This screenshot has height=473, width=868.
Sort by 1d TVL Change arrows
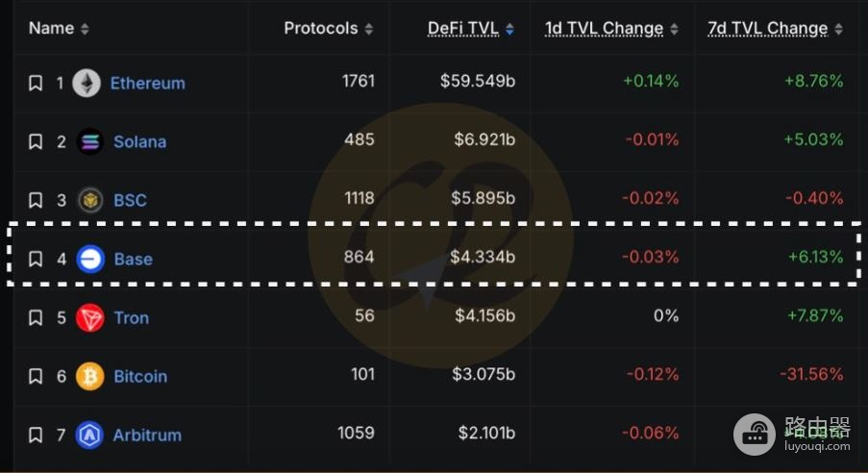pyautogui.click(x=674, y=29)
